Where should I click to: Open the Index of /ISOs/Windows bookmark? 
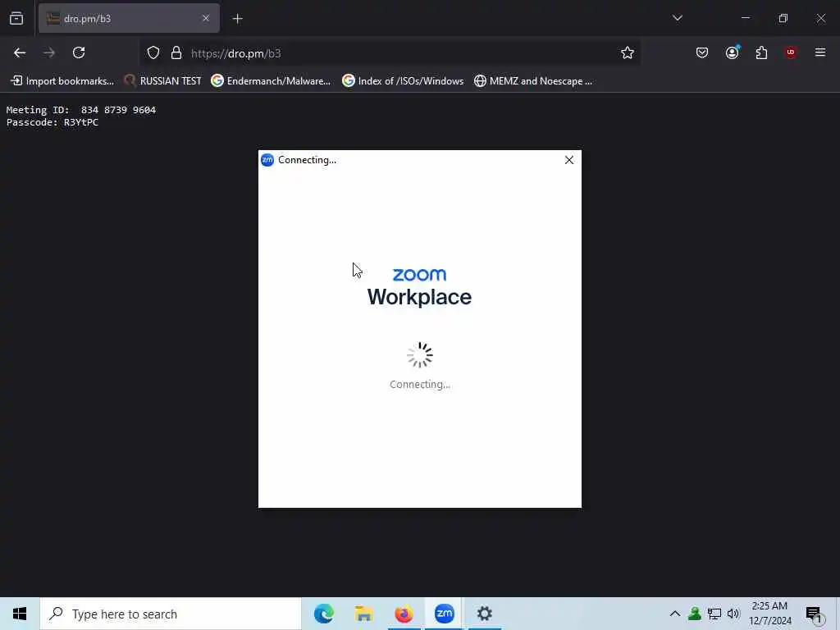403,81
